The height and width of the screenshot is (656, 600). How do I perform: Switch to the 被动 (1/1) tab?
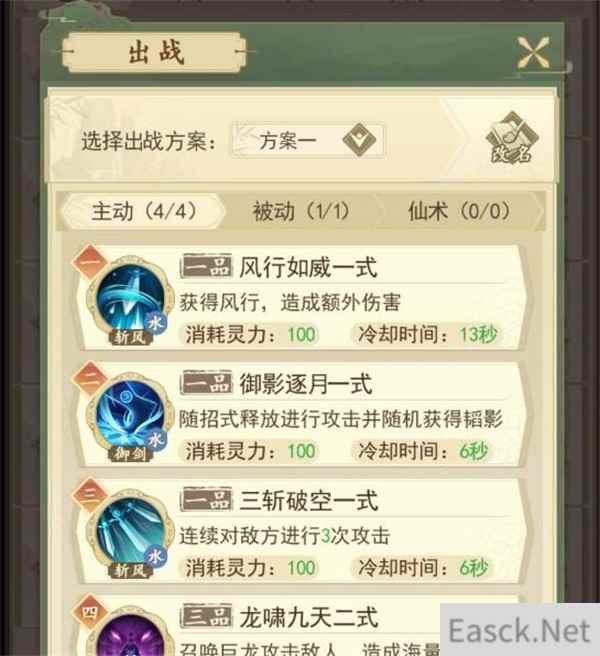[300, 211]
